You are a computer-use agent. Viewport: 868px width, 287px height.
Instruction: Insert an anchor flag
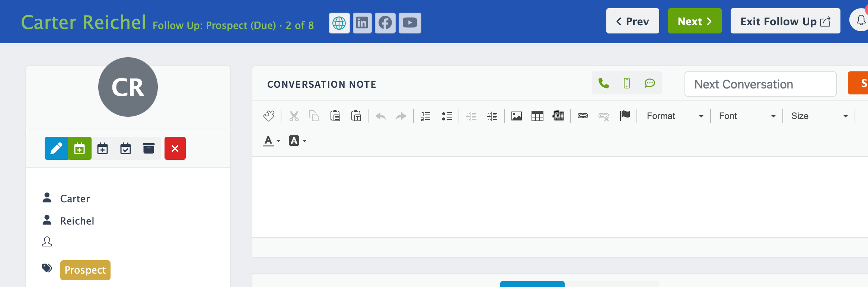(x=625, y=116)
